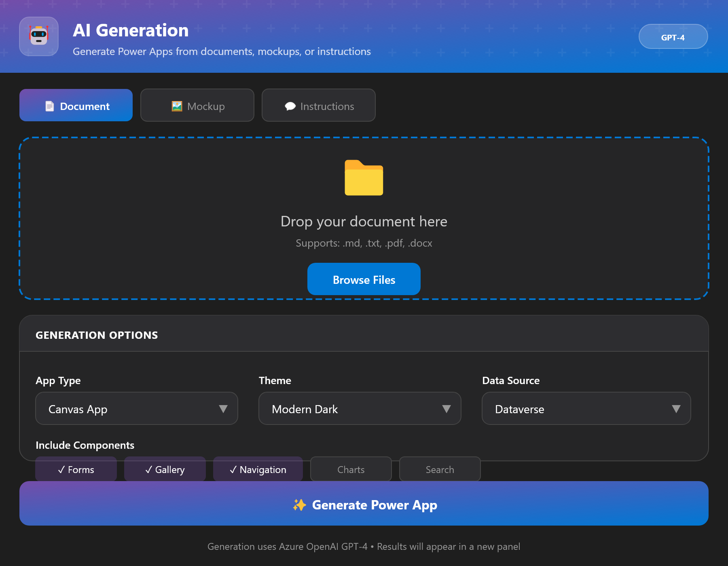Click the GPT-4 badge in the header
This screenshot has height=566, width=728.
pyautogui.click(x=673, y=36)
